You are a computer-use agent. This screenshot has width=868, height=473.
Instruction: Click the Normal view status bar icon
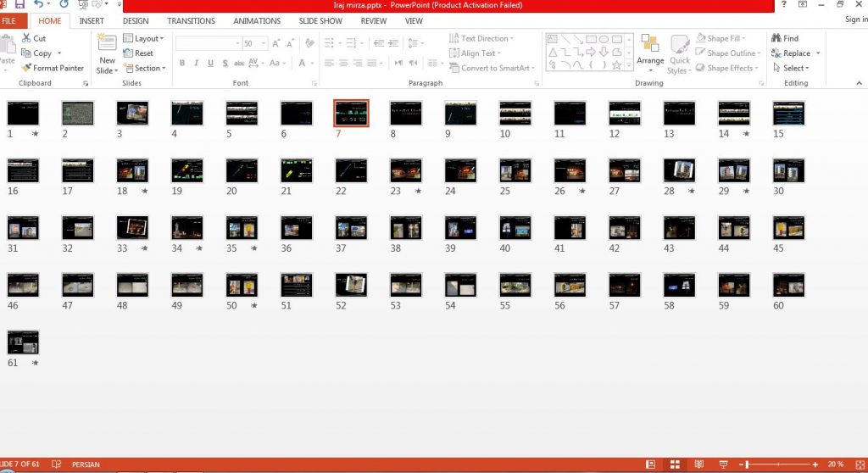[x=650, y=465]
